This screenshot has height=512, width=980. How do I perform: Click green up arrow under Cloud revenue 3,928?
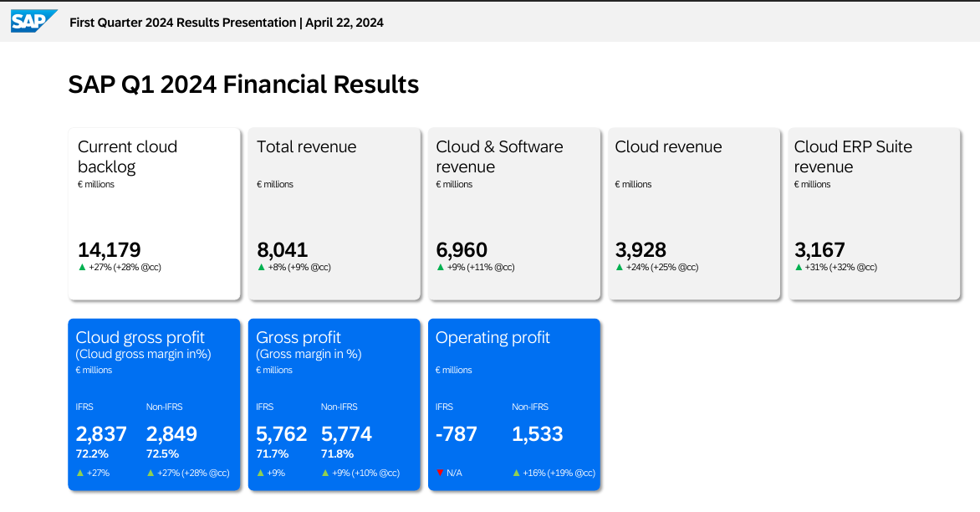[x=620, y=267]
